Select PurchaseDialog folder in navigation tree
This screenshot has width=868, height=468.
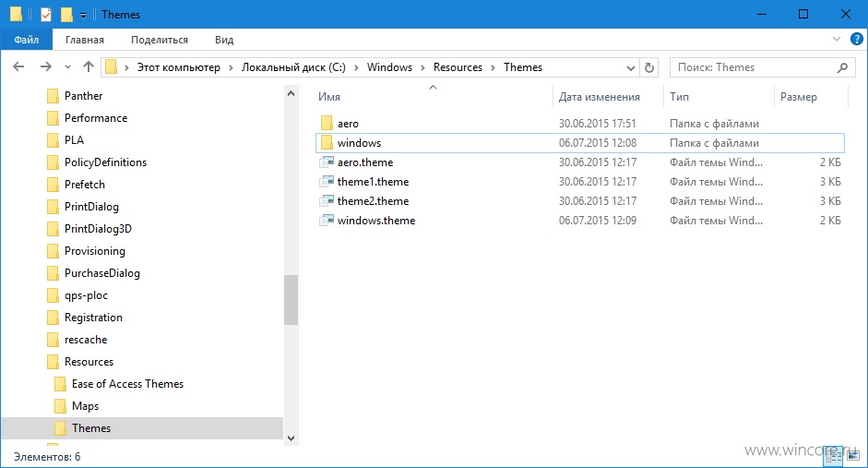click(101, 273)
